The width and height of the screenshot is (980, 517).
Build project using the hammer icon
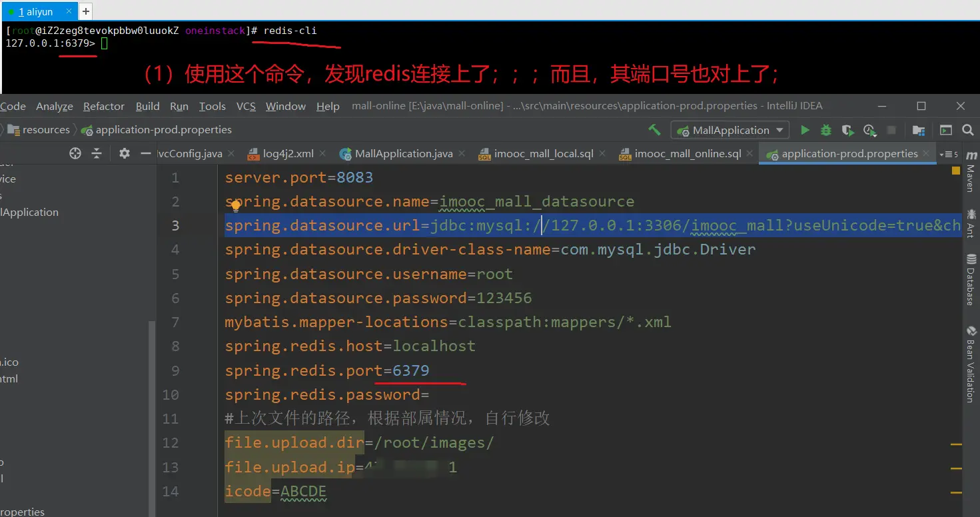pyautogui.click(x=654, y=130)
